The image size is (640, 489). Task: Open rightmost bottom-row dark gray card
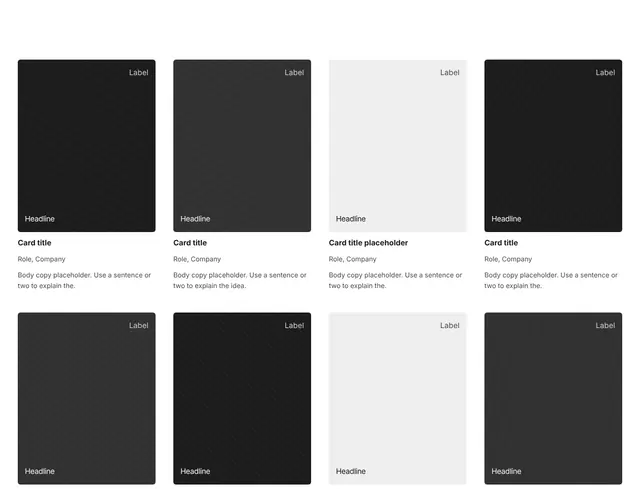coord(553,398)
